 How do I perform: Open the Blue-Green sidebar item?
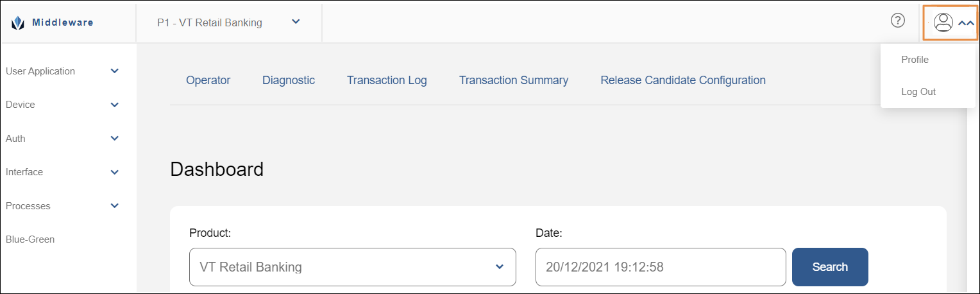pyautogui.click(x=30, y=239)
